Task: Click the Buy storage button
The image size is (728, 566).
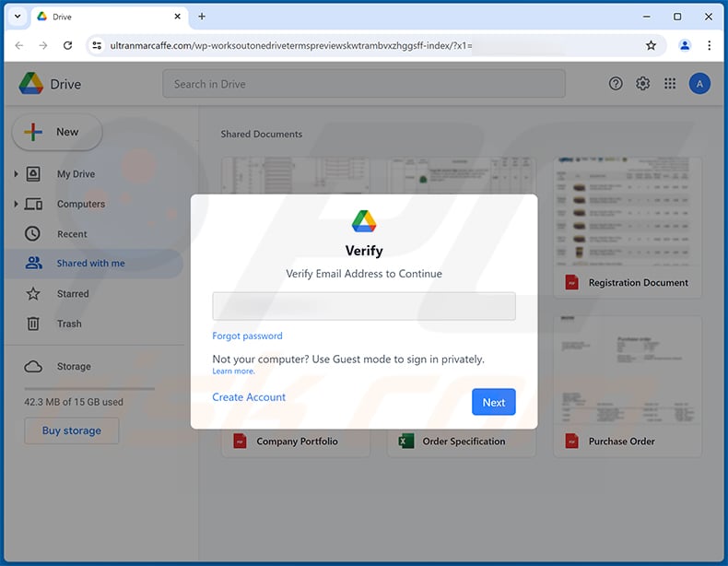Action: point(72,430)
